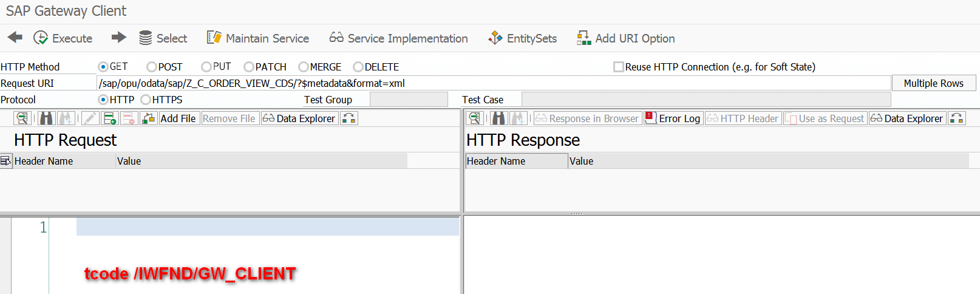Click the add header row icon
The width and height of the screenshot is (980, 294).
click(x=110, y=118)
